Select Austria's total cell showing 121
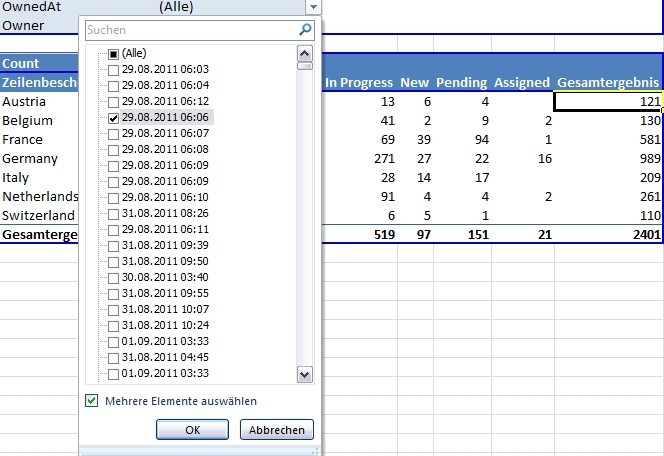 pos(608,102)
